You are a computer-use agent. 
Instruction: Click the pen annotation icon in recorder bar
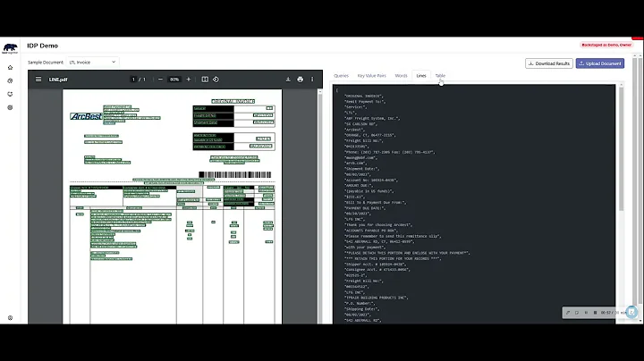(x=568, y=313)
